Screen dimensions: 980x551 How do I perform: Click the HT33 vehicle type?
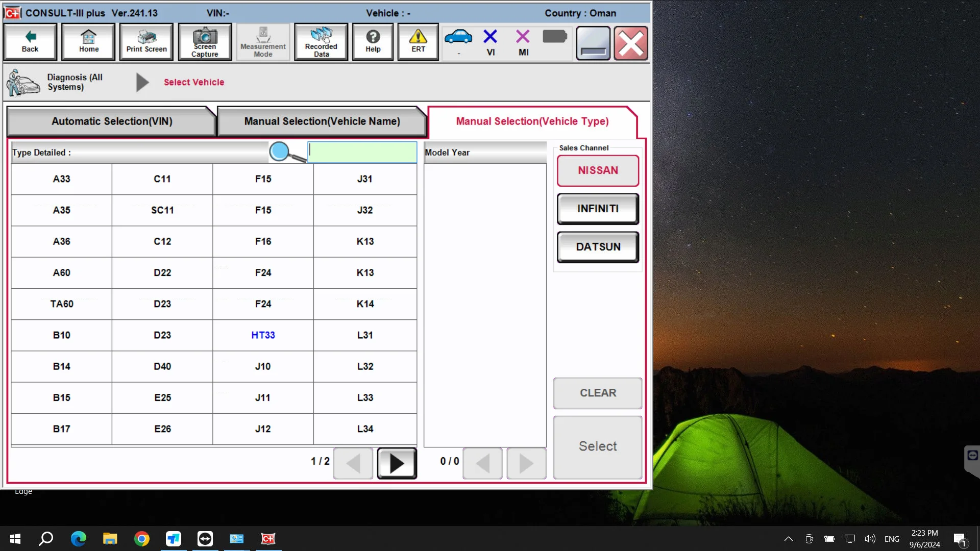[263, 335]
